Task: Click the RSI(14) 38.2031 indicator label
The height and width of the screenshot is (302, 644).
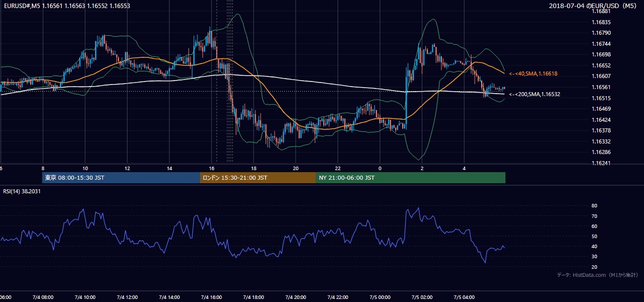Action: pyautogui.click(x=22, y=191)
